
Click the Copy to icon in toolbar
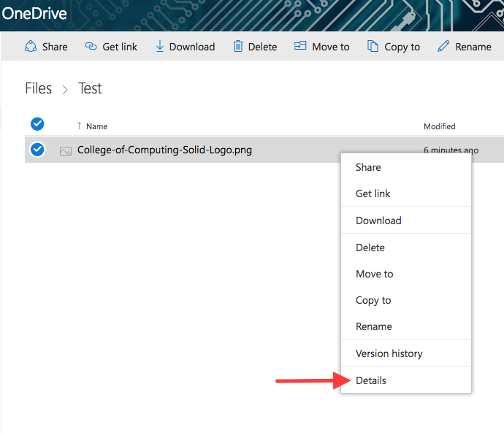pos(372,47)
